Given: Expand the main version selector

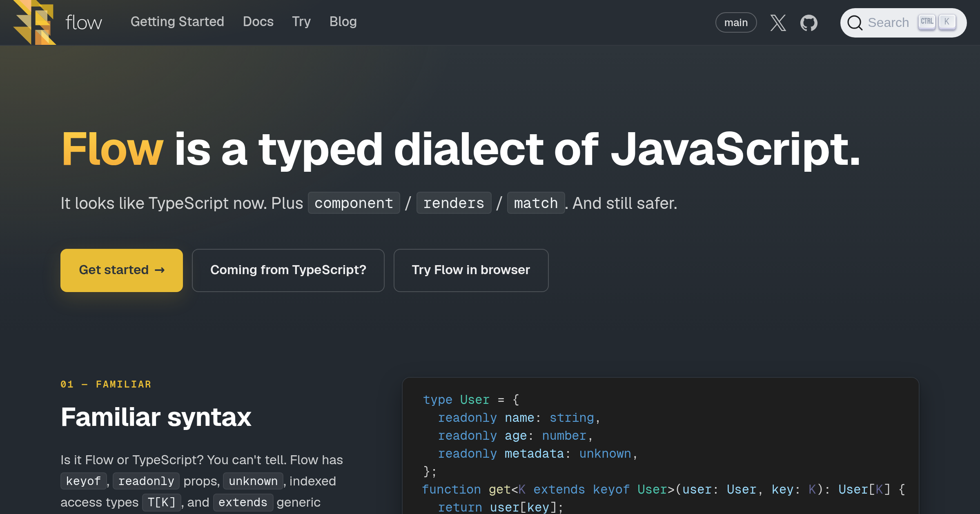Looking at the screenshot, I should pyautogui.click(x=736, y=22).
